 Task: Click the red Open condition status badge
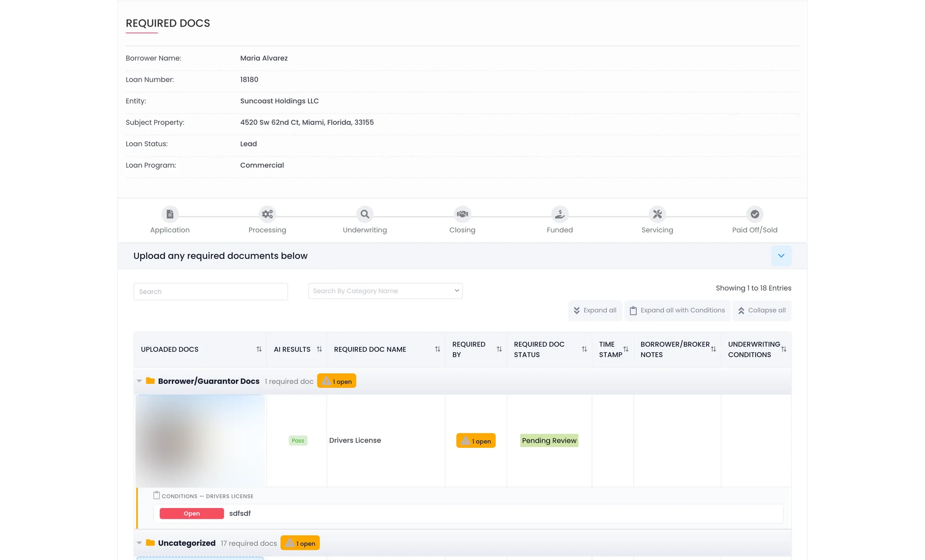click(192, 514)
